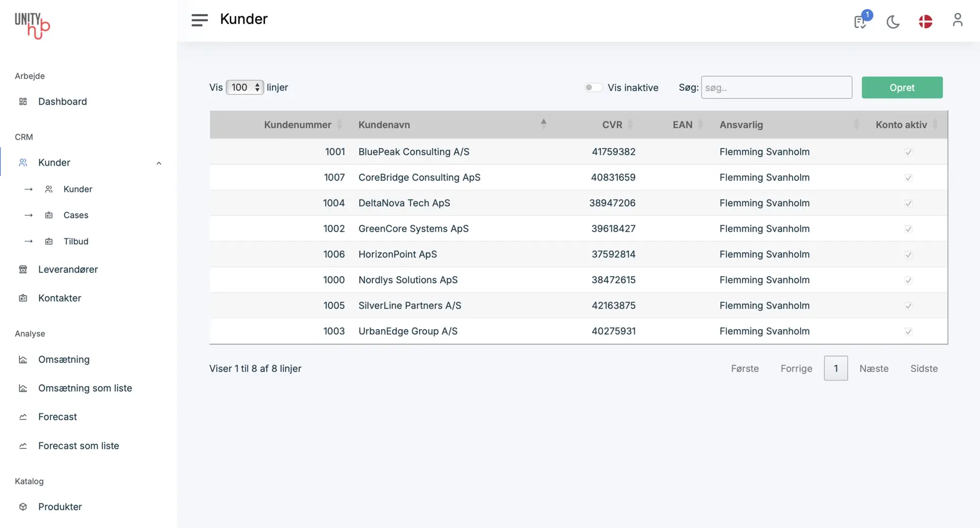Open the lines-per-page dropdown showing 100

(x=244, y=88)
